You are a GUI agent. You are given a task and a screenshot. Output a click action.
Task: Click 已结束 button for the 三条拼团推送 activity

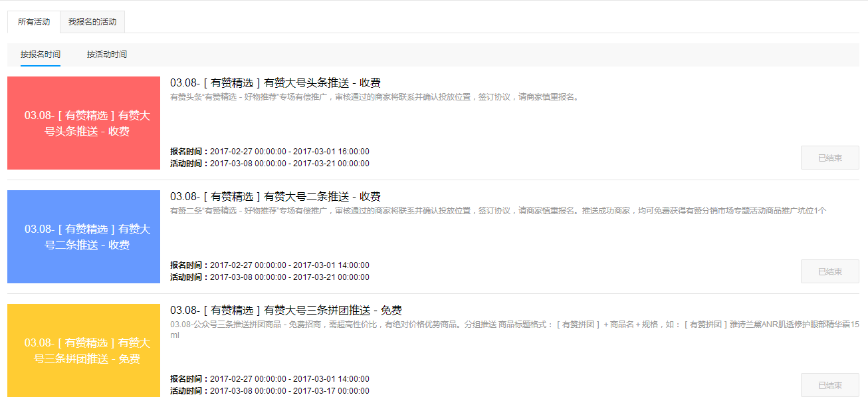click(x=830, y=385)
